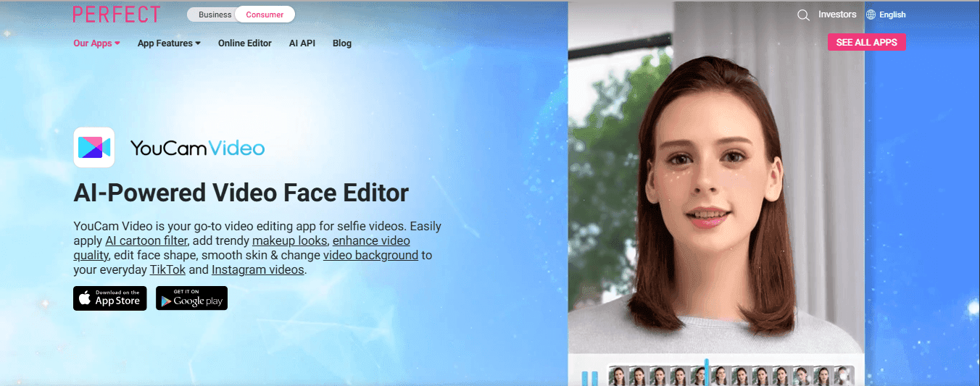Expand the Our Apps dropdown

96,43
